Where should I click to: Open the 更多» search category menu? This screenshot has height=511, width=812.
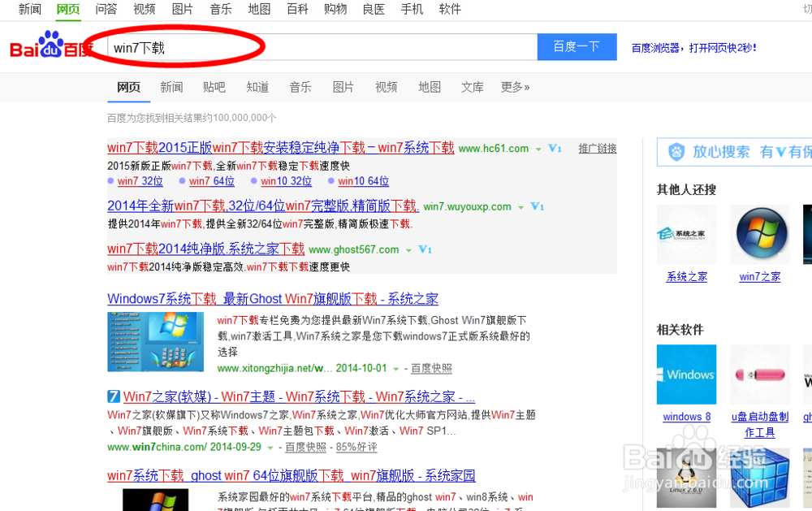515,87
